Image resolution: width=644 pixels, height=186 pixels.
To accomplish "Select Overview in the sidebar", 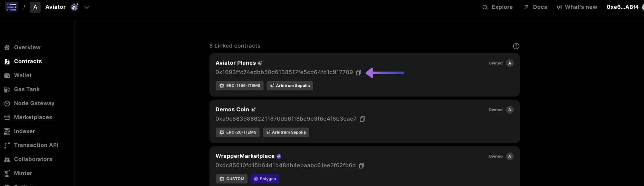I will (27, 47).
